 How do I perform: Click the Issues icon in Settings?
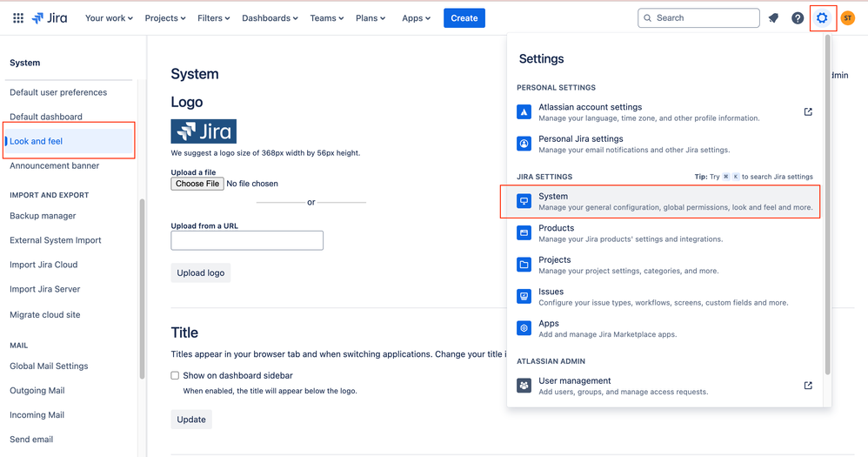pos(524,296)
